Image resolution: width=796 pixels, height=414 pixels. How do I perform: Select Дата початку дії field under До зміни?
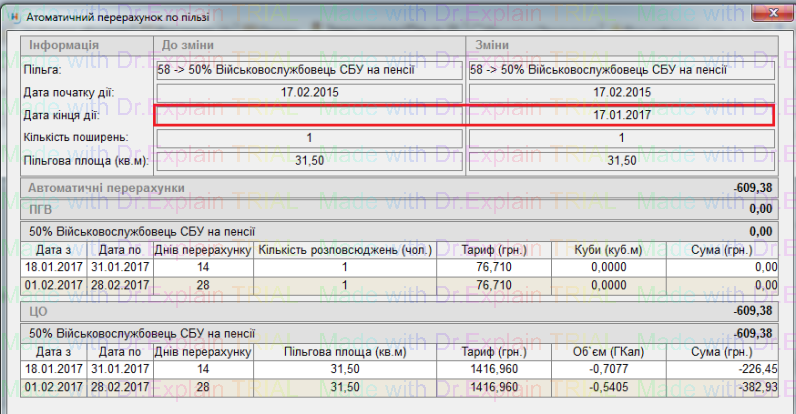pos(309,93)
